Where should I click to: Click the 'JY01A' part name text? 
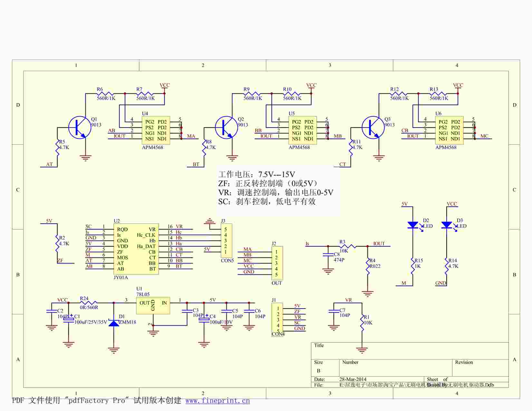[x=121, y=277]
